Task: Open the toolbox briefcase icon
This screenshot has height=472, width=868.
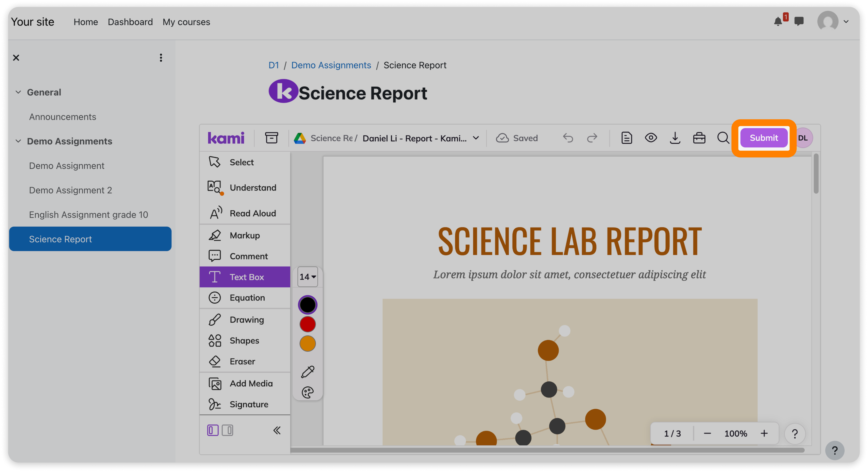Action: [699, 137]
